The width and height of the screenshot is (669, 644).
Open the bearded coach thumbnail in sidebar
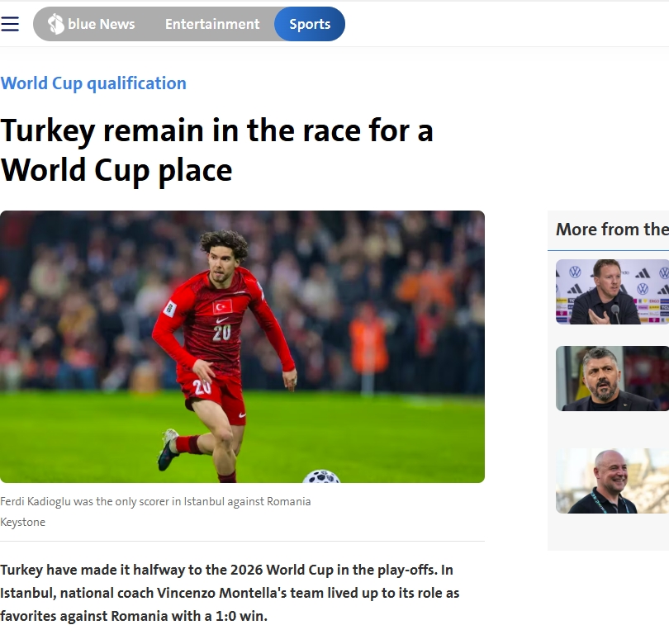pyautogui.click(x=612, y=379)
